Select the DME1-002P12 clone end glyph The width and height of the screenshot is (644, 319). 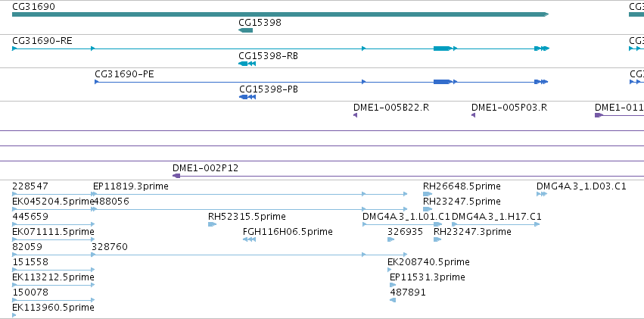[x=176, y=176]
